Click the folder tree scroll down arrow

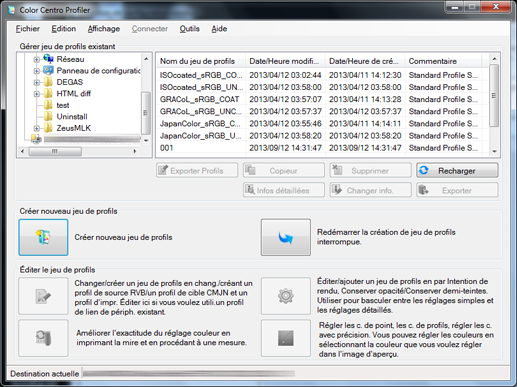click(146, 141)
